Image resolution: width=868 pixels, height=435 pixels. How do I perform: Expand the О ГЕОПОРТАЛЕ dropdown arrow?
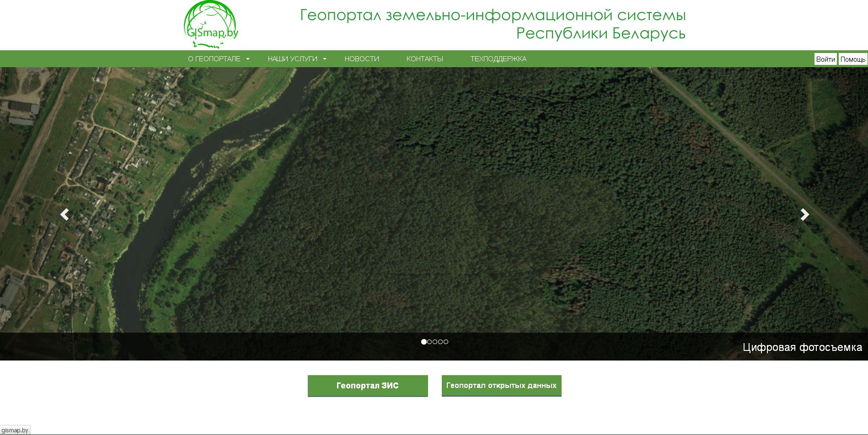tap(248, 59)
